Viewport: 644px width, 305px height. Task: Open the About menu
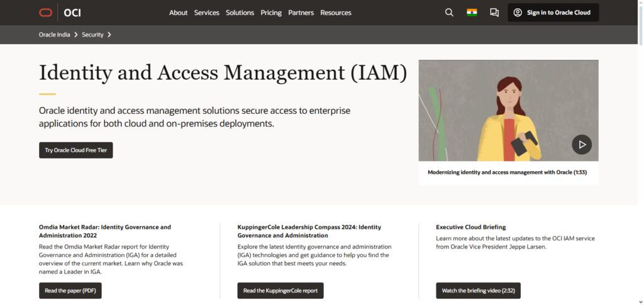(178, 13)
